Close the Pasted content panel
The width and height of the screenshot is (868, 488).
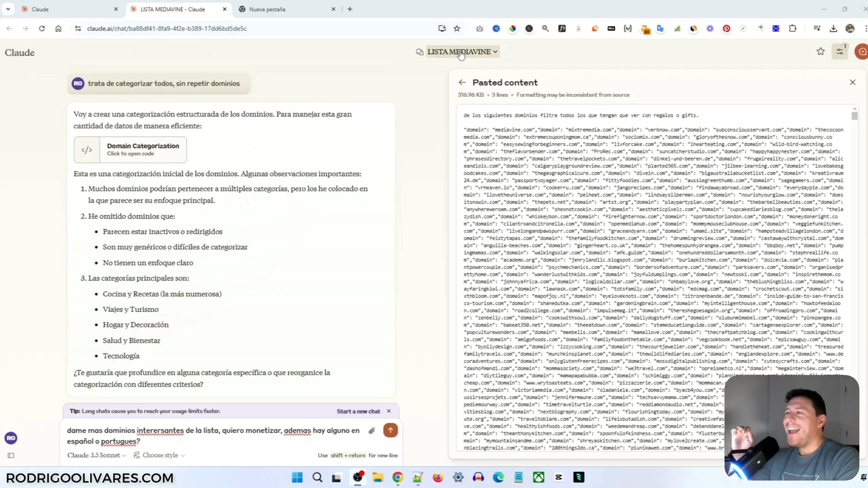[x=852, y=82]
